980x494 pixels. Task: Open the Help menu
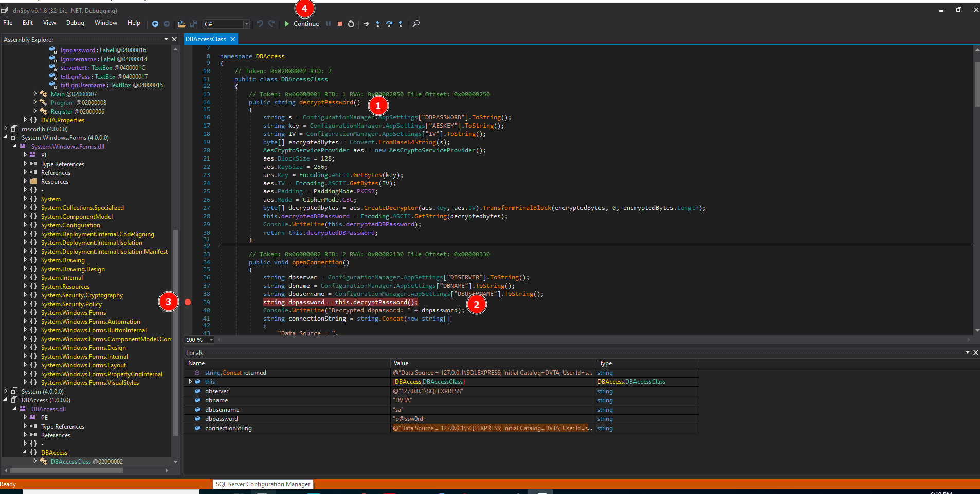tap(134, 23)
